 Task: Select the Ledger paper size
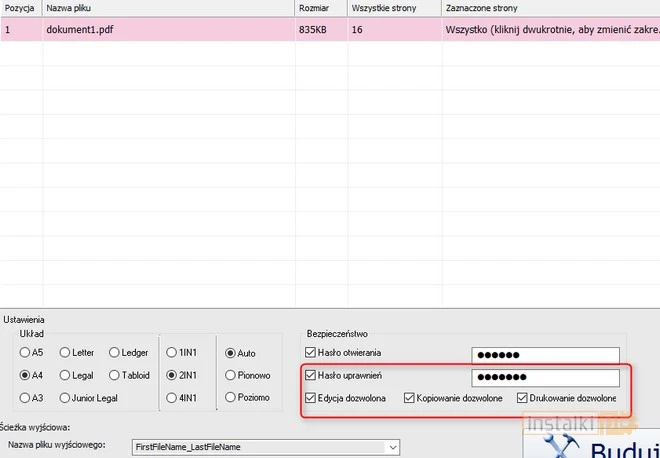click(114, 352)
